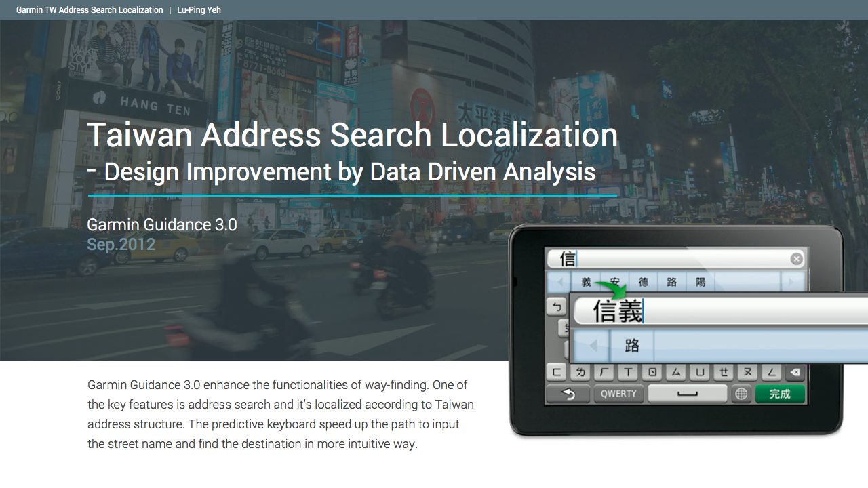
Task: Tap the clear-text X icon in search field
Action: point(797,259)
